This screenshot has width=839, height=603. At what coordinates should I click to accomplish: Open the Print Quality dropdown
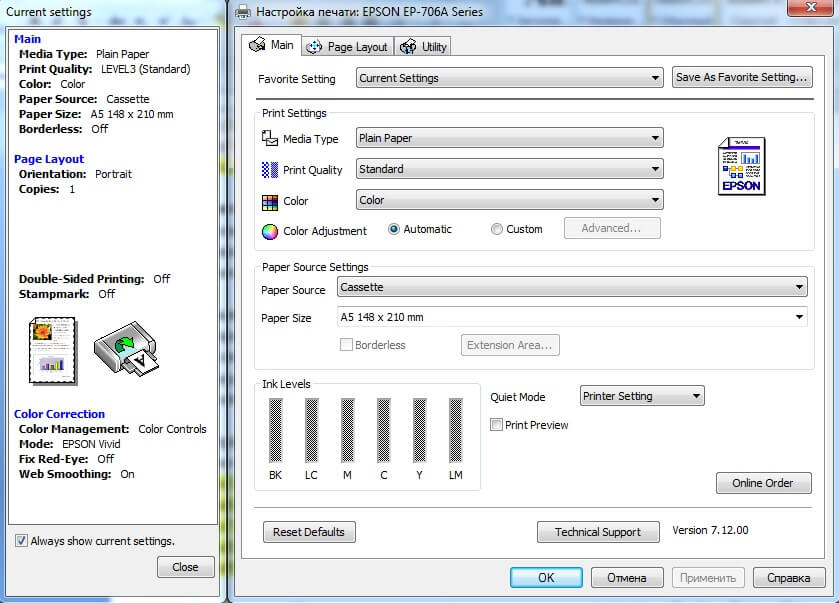pos(509,169)
